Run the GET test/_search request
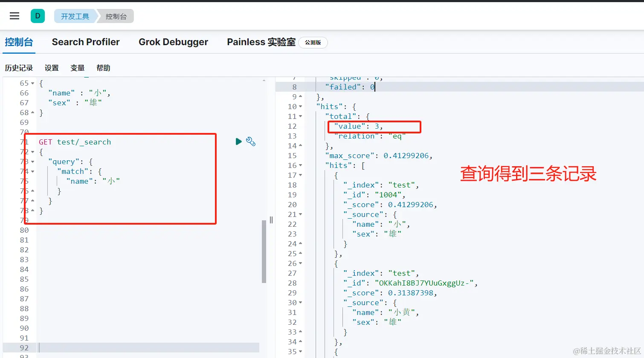Screen dimensions: 644x358 pyautogui.click(x=238, y=141)
